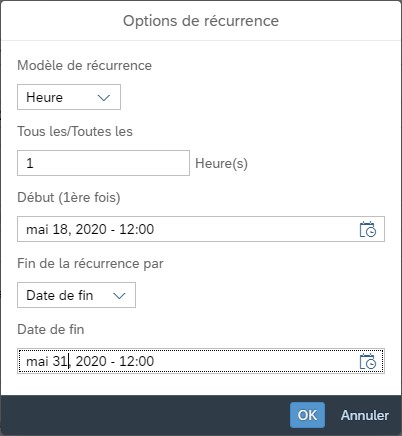Open the start date calendar picker icon
402x436 pixels.
[368, 229]
